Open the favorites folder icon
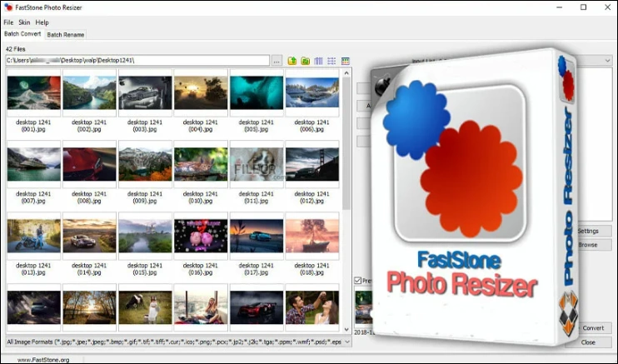Viewport: 618px width, 364px height. (306, 61)
